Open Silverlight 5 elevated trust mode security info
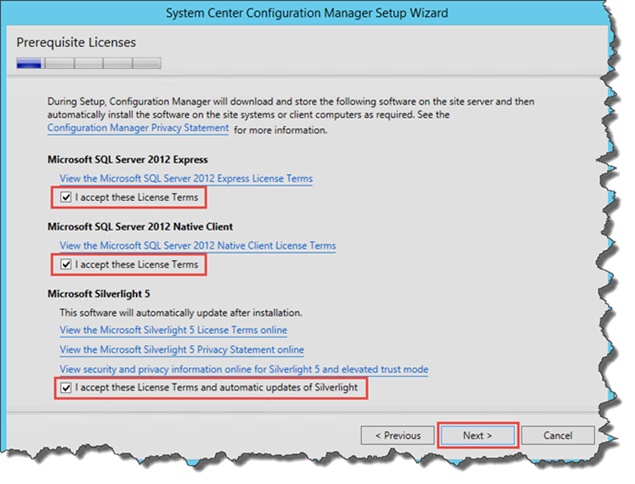The width and height of the screenshot is (635, 484). point(244,369)
